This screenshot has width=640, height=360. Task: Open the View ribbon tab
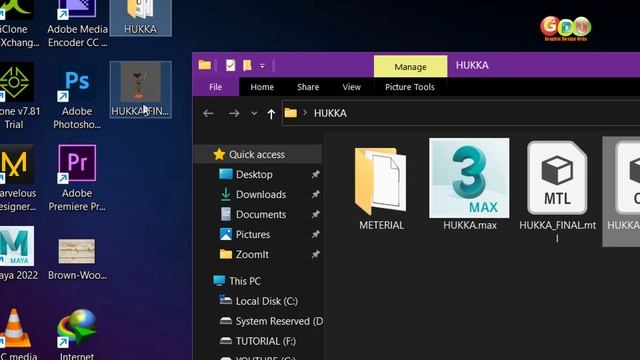point(351,87)
